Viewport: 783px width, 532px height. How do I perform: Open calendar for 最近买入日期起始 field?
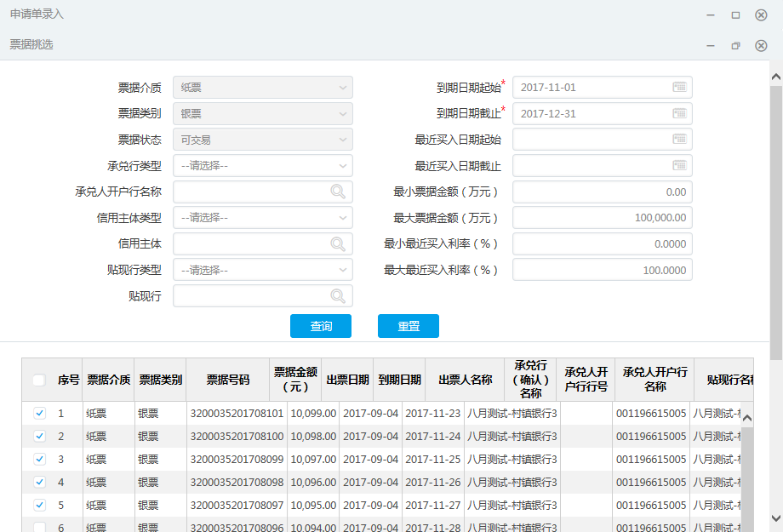tap(679, 139)
